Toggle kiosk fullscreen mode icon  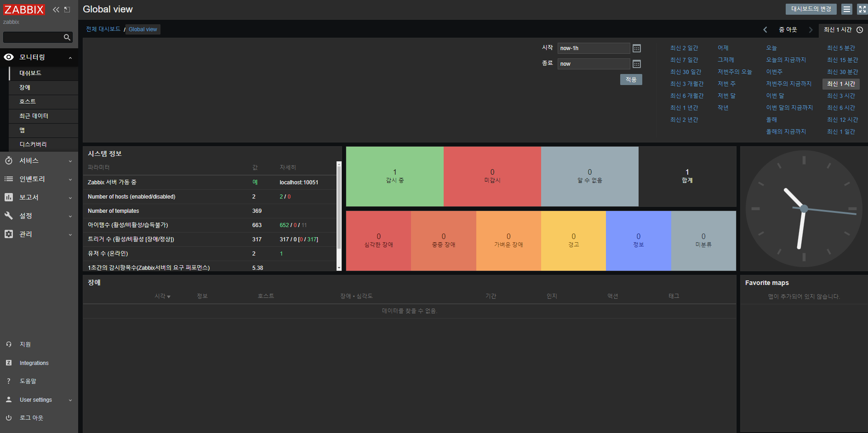[x=862, y=9]
